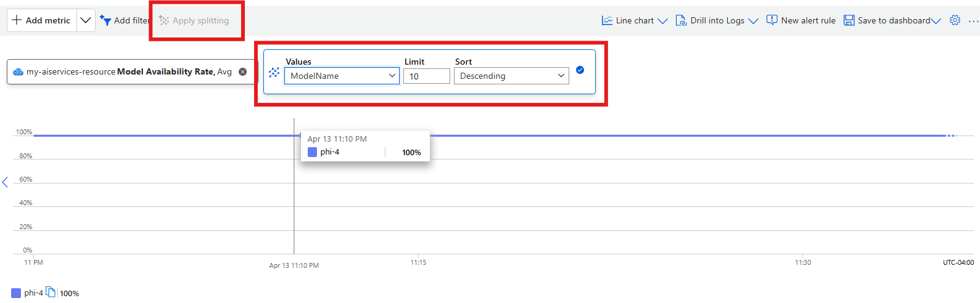980x303 pixels.
Task: Remove the Model Availability Rate metric
Action: point(242,72)
